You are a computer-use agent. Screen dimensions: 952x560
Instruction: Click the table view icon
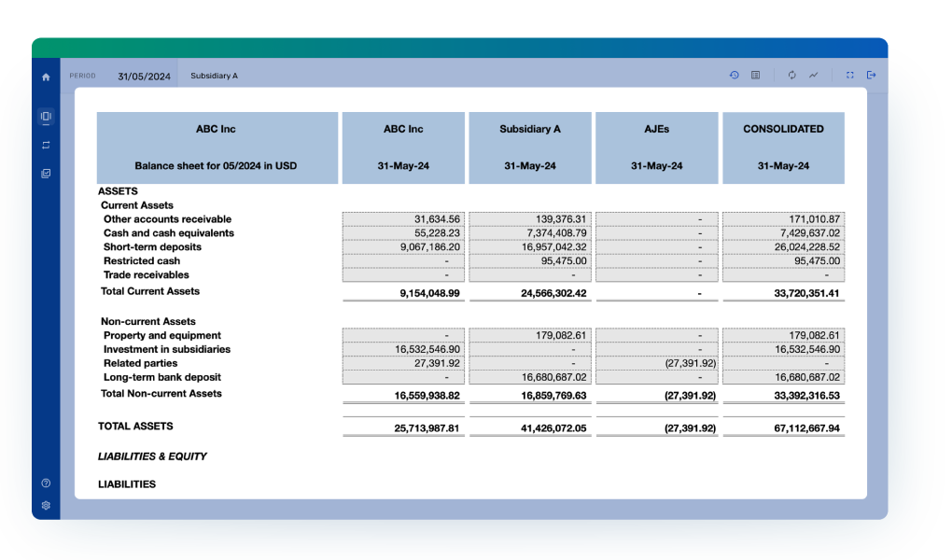click(755, 76)
